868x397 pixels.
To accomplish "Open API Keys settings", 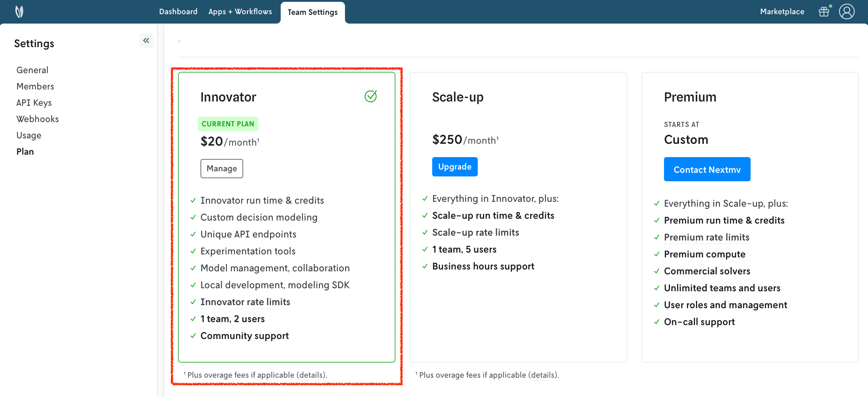I will (x=34, y=103).
